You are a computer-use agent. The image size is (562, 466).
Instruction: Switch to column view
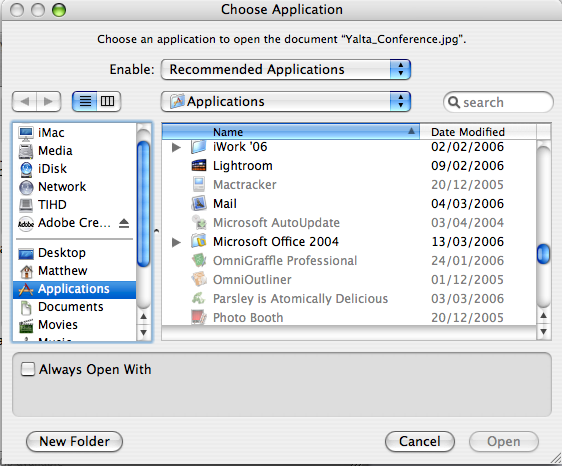point(108,101)
